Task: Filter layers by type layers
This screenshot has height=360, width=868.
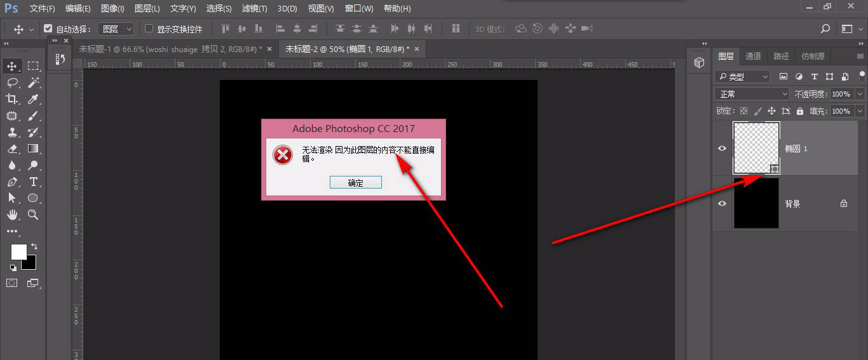Action: [814, 76]
